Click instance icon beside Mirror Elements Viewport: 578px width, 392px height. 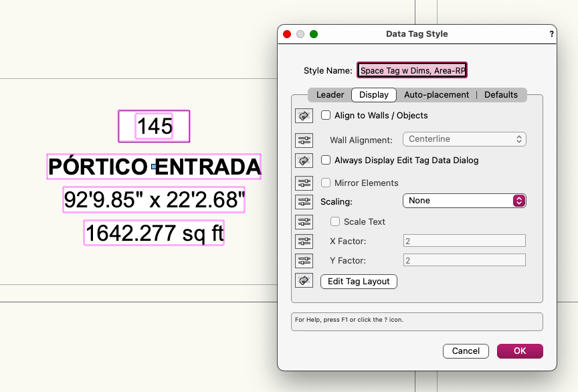point(304,183)
